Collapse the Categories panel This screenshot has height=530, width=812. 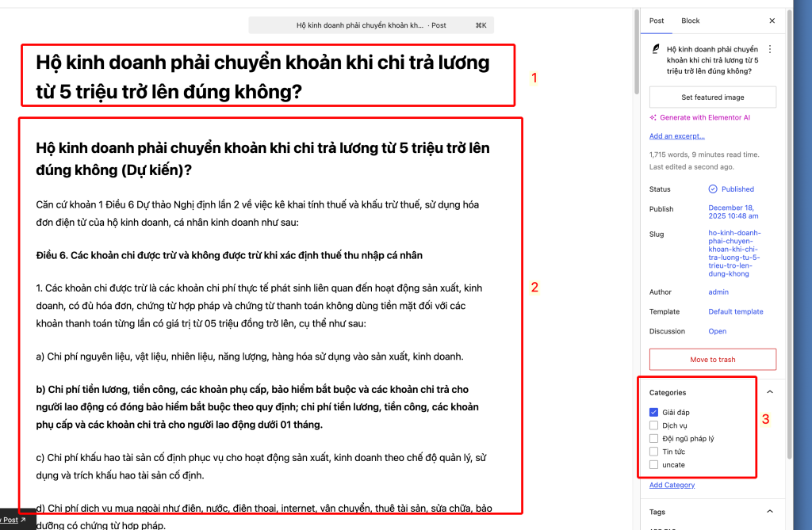[769, 392]
